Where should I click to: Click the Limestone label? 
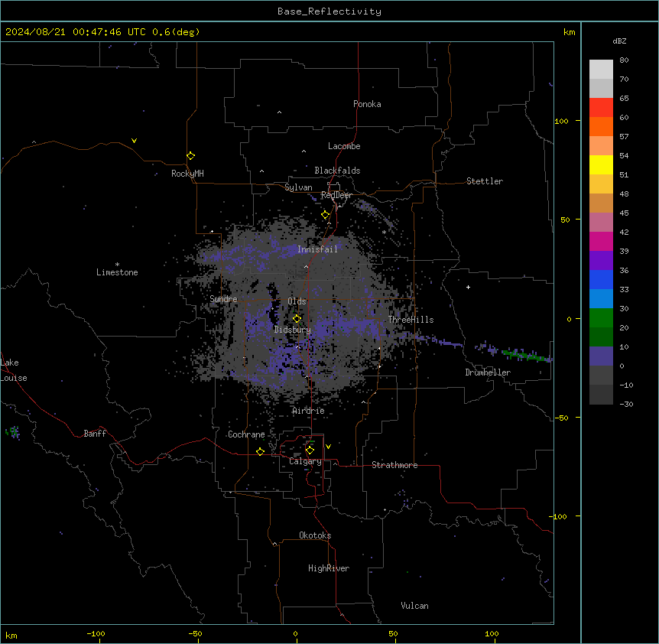click(x=117, y=272)
